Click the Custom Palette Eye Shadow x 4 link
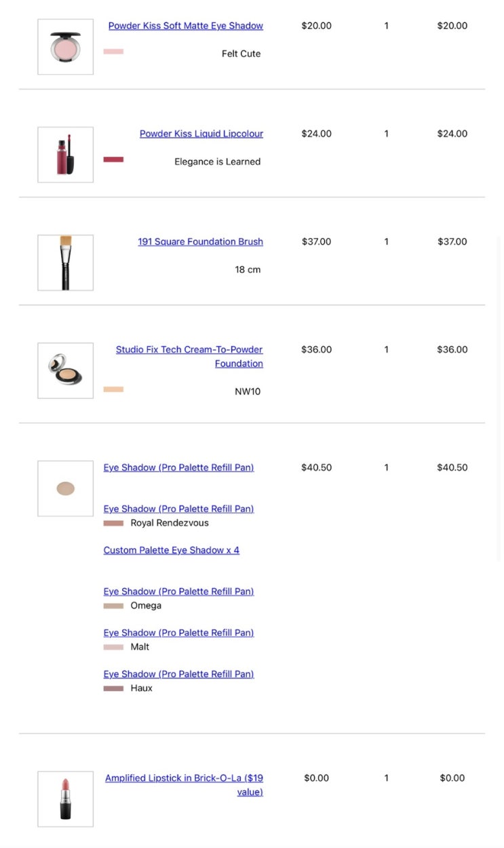The height and width of the screenshot is (848, 504). tap(171, 550)
